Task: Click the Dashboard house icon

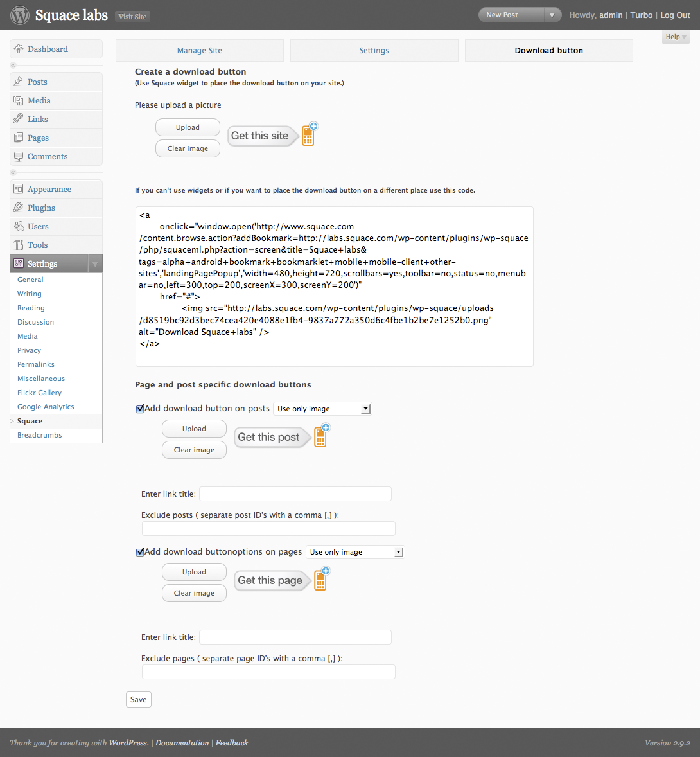Action: [x=19, y=49]
